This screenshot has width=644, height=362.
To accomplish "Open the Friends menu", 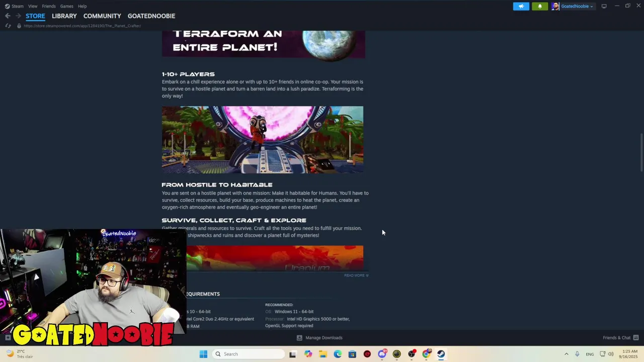I will [49, 6].
